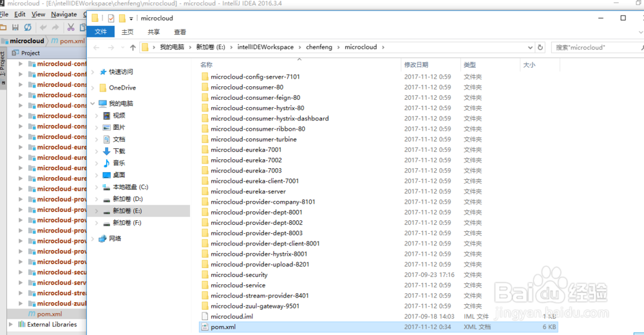Open IntelliJ's Navigate menu
Screen dimensions: 644x335
tap(64, 14)
